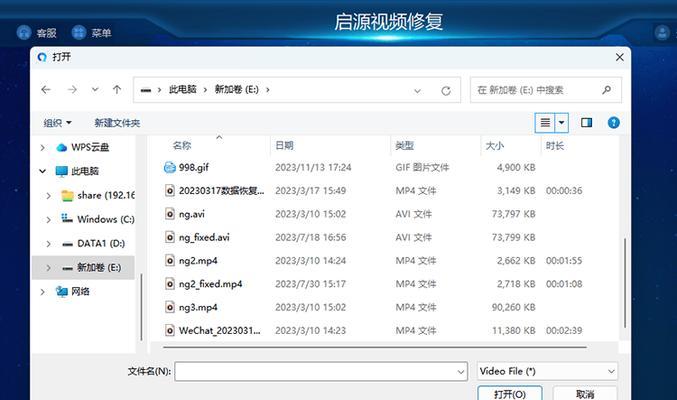Switch the view layout via list icon
This screenshot has width=677, height=400.
(545, 123)
